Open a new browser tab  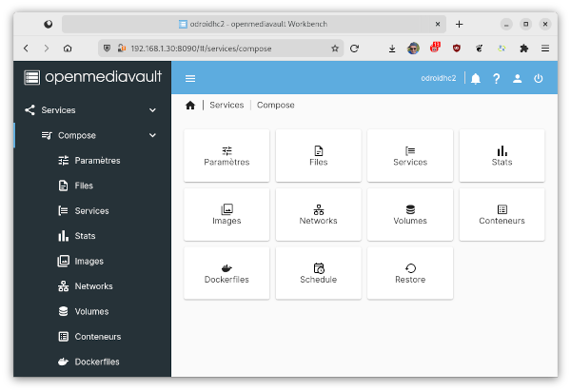(x=460, y=24)
